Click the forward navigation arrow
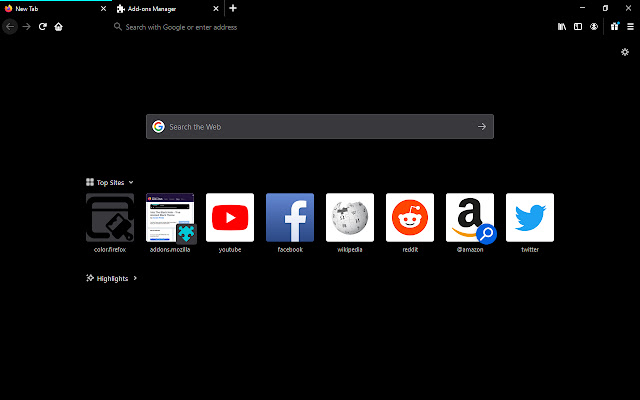The image size is (640, 400). click(x=27, y=27)
